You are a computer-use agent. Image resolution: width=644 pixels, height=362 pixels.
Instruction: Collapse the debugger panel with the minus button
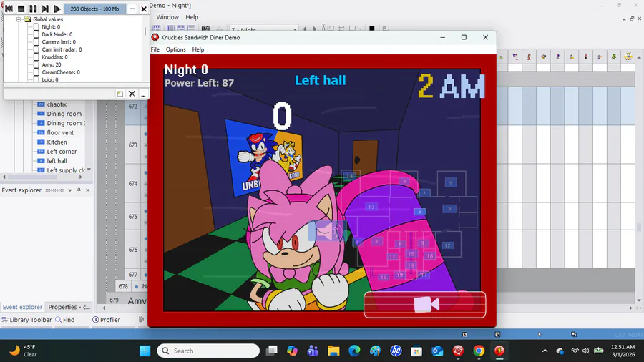132,9
